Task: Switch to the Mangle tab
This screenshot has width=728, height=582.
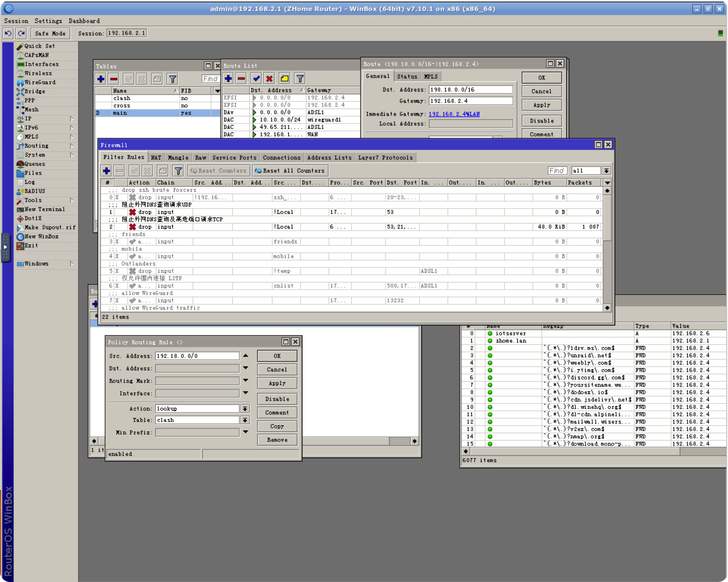Action: pyautogui.click(x=178, y=158)
